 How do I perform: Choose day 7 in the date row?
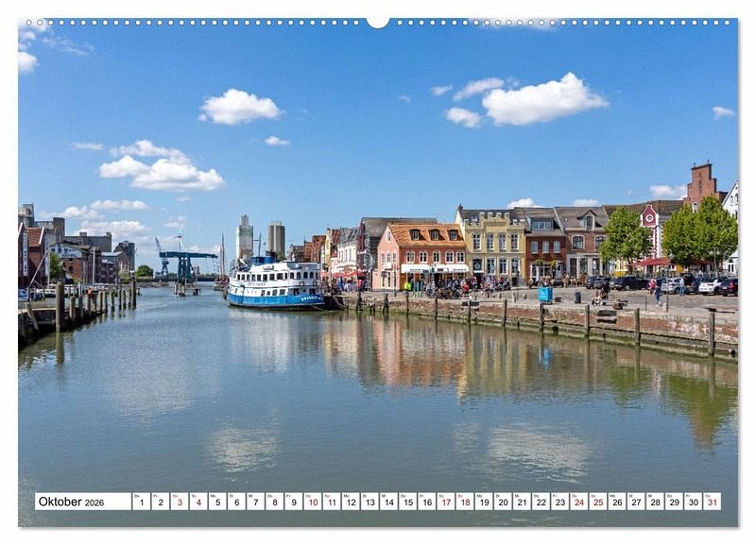(255, 502)
